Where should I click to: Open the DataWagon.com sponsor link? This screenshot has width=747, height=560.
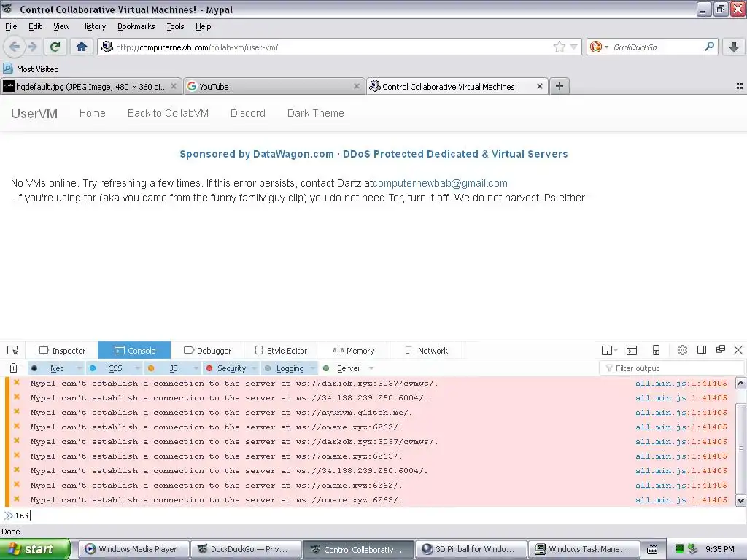pos(373,154)
